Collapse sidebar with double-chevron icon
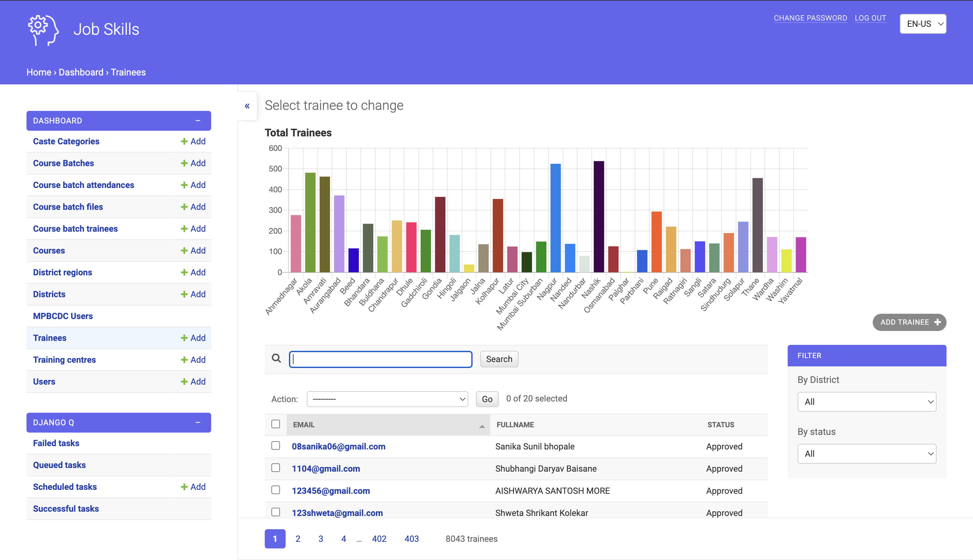 tap(247, 106)
